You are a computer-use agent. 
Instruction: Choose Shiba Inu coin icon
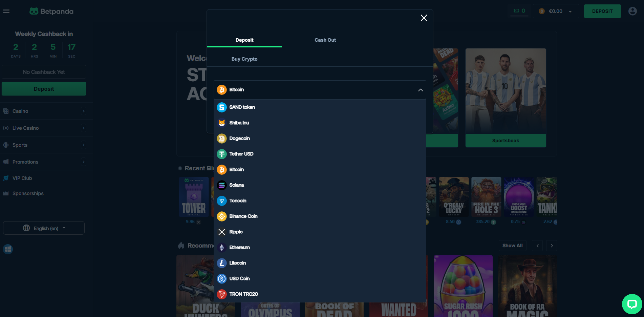pos(222,123)
